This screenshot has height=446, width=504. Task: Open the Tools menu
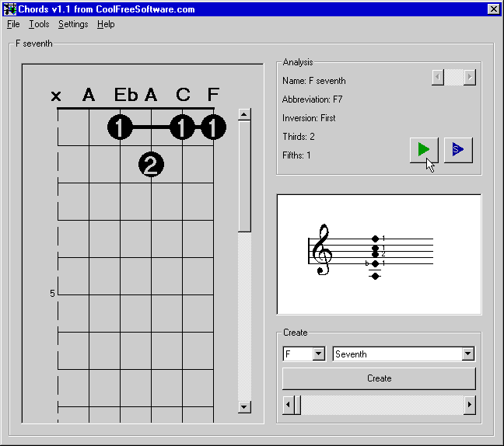(x=39, y=24)
